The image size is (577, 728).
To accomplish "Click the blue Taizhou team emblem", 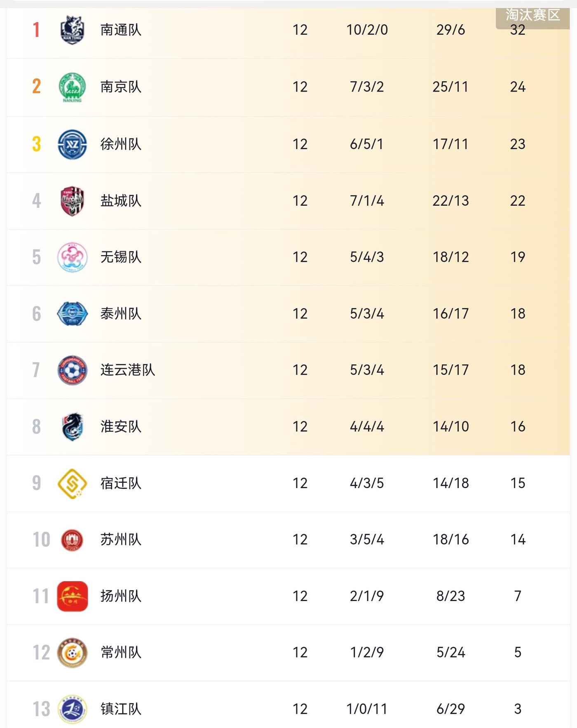I will pos(72,314).
